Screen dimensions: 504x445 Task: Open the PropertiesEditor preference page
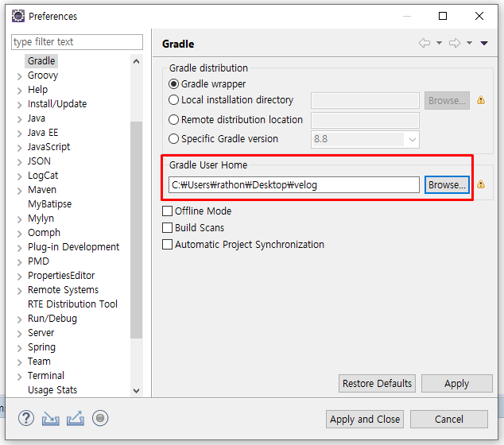61,276
